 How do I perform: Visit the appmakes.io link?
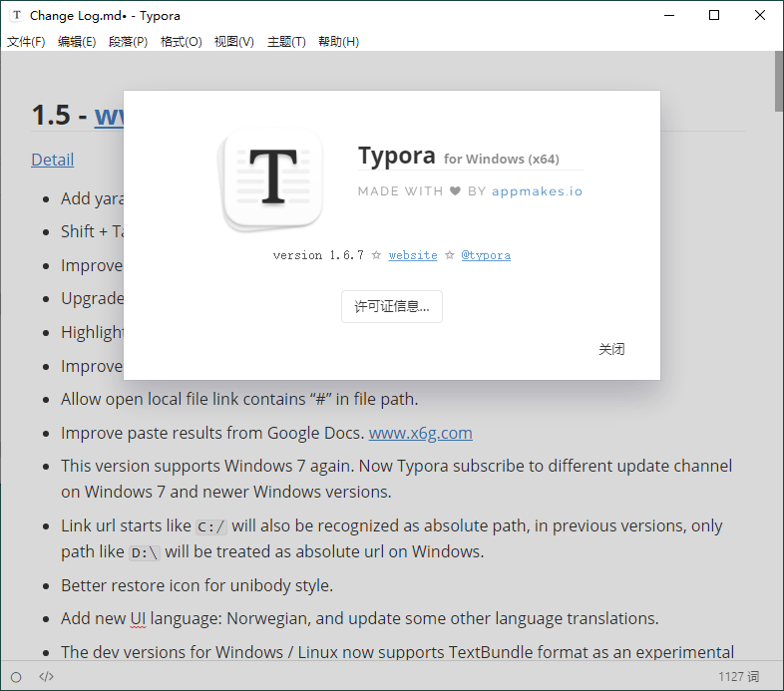click(537, 191)
